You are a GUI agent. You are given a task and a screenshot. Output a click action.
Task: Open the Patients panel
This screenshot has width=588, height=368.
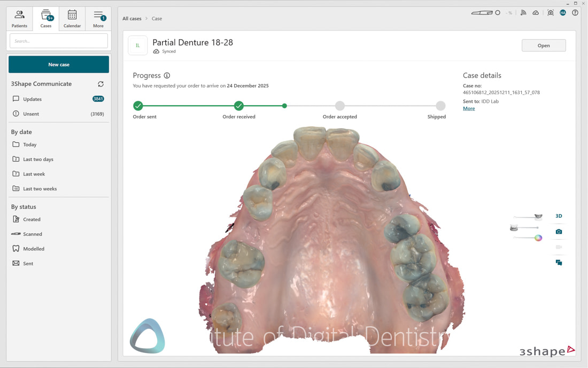click(19, 18)
